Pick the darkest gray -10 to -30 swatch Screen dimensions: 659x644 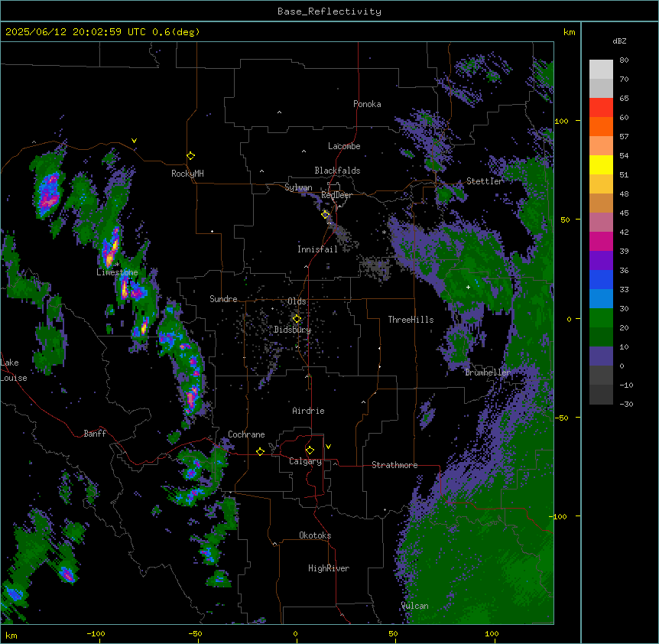(x=601, y=395)
